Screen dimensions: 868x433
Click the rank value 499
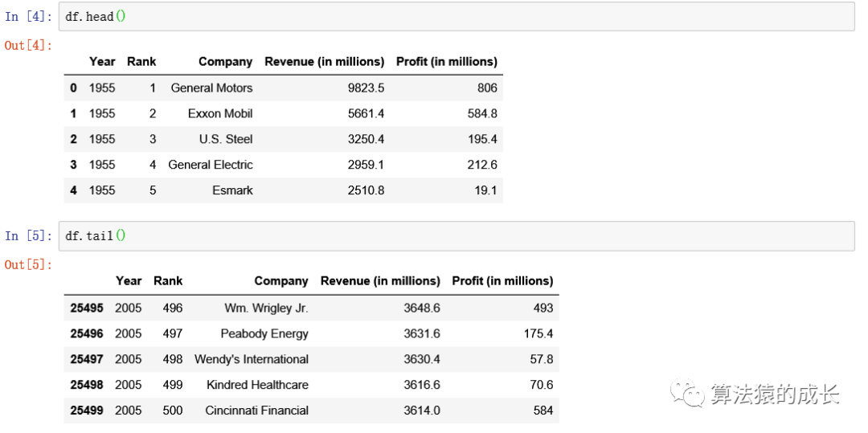[173, 384]
